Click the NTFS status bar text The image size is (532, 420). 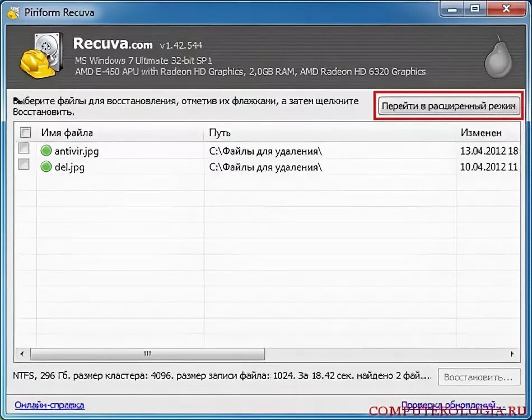tap(222, 376)
